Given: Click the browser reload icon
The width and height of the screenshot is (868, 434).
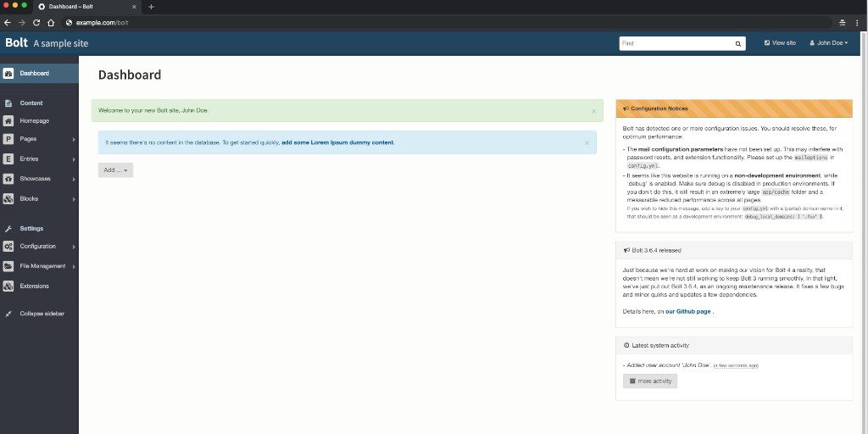Looking at the screenshot, I should (36, 23).
